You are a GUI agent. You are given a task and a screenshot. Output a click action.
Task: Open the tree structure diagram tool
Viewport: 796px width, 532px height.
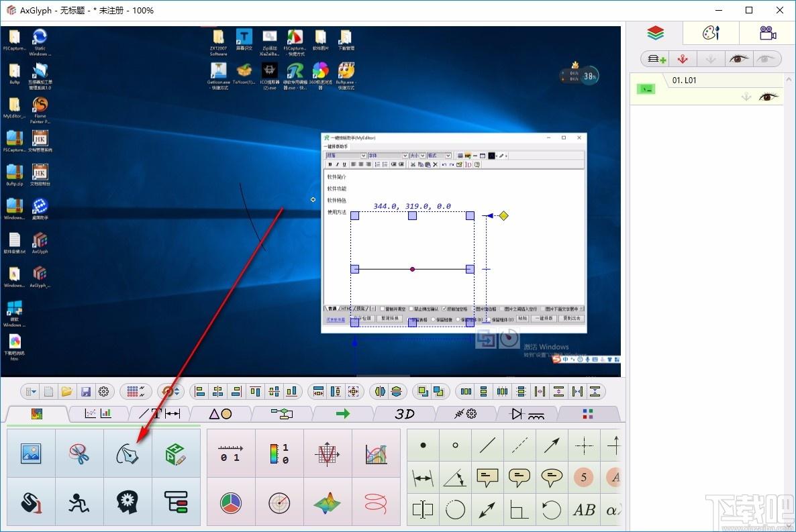click(x=176, y=502)
